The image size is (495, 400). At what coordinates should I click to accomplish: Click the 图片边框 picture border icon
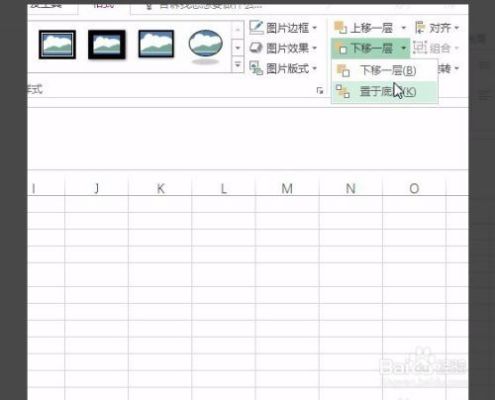pyautogui.click(x=256, y=28)
